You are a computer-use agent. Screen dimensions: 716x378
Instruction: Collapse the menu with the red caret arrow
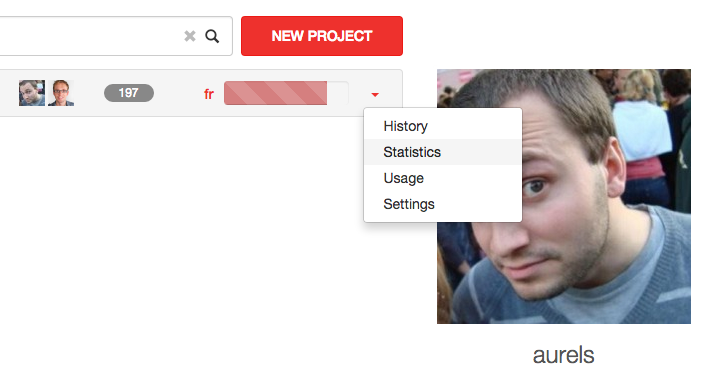[375, 94]
